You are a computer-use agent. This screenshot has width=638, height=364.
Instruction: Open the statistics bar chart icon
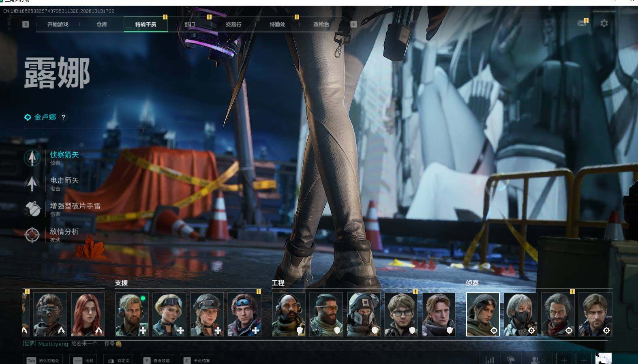pos(490,360)
